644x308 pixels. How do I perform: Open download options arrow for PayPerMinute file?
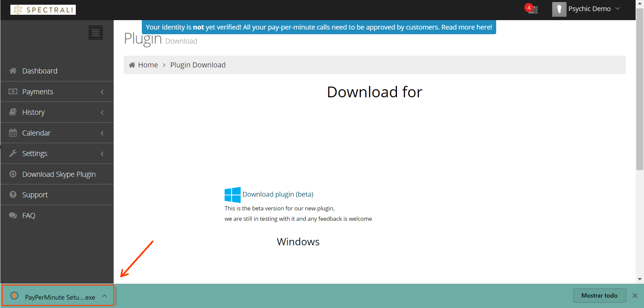pos(105,296)
